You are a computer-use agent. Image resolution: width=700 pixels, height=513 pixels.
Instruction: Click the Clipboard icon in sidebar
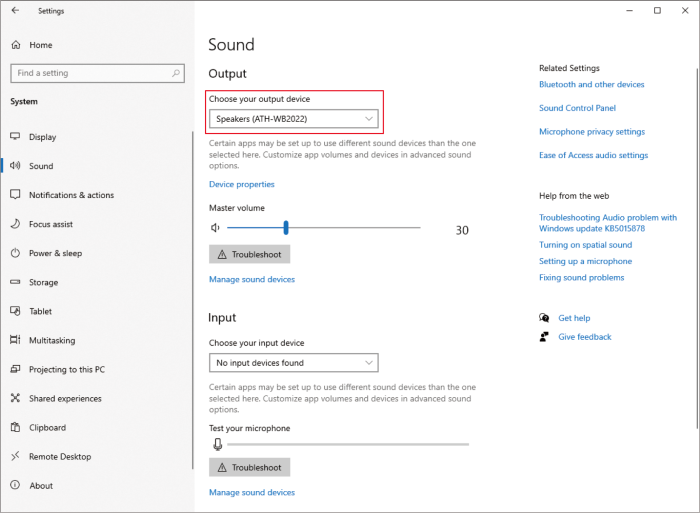coord(15,427)
